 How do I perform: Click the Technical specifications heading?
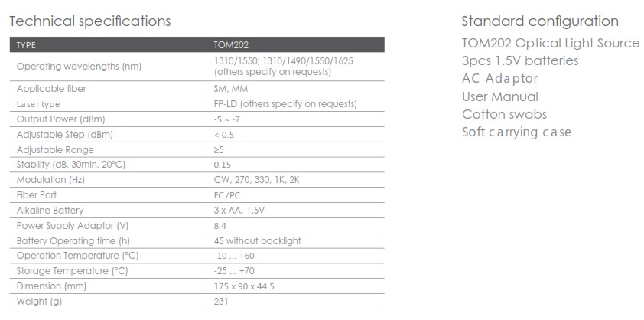click(x=90, y=21)
